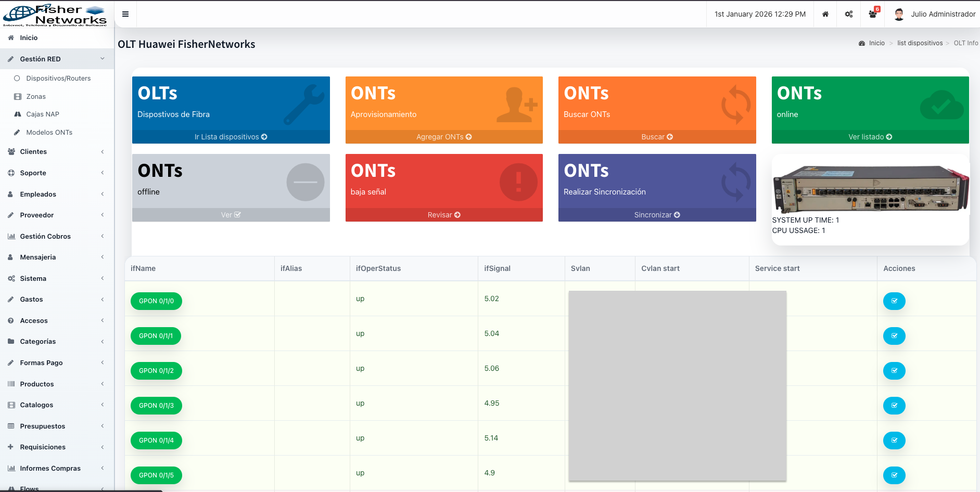The image size is (980, 492).
Task: Click the sync arrows icon on Buscar ONTs card
Action: point(735,105)
